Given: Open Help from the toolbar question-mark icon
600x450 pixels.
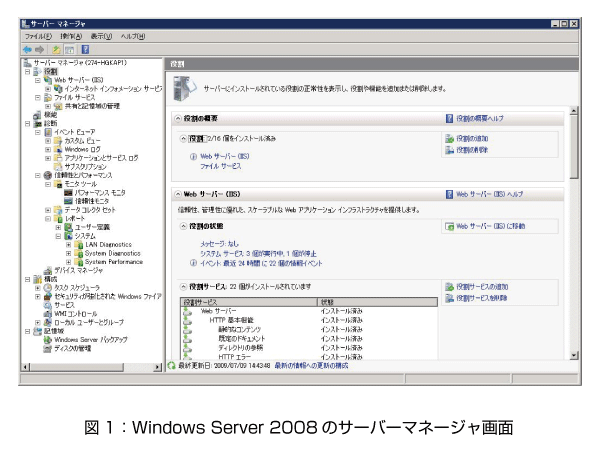Looking at the screenshot, I should point(85,49).
